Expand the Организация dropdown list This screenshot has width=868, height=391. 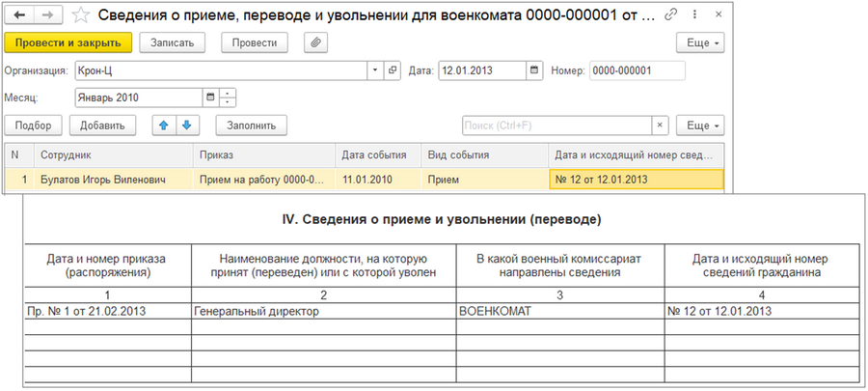(x=375, y=70)
